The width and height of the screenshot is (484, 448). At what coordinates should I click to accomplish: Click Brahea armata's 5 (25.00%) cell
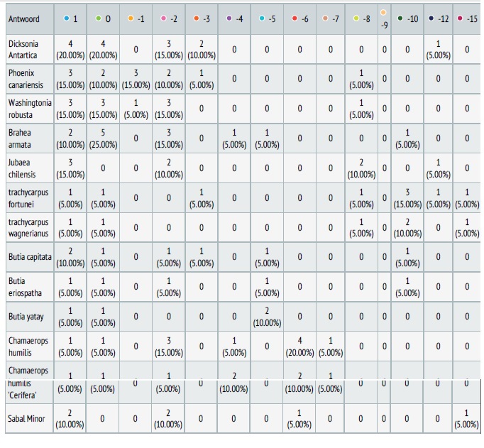[x=104, y=138]
